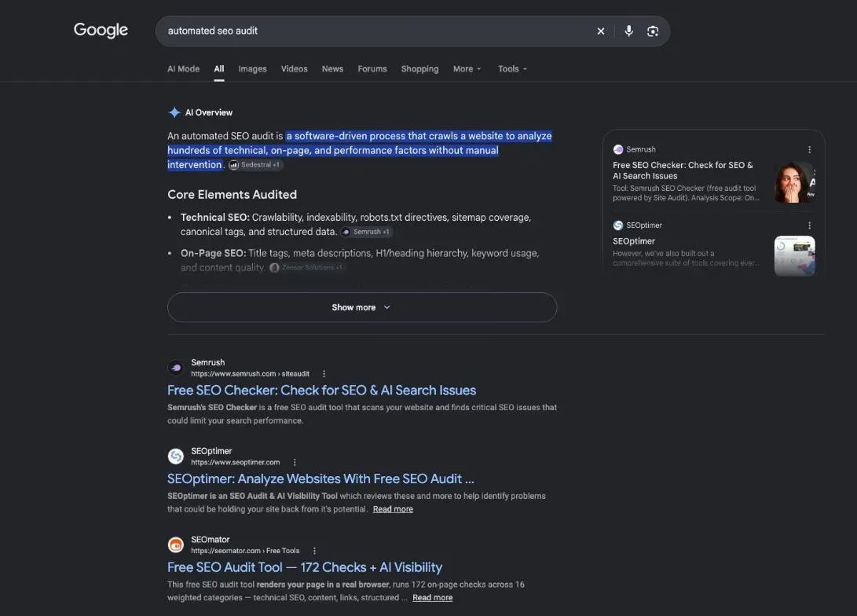The image size is (857, 616).
Task: Open the three-dot menu beside the seoptimer.com URL
Action: (x=295, y=463)
